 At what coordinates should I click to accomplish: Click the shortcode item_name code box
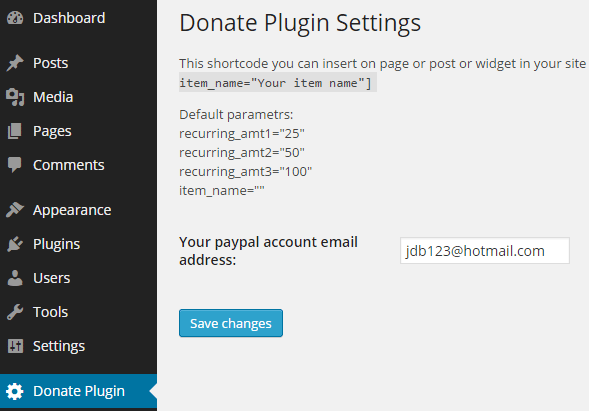pyautogui.click(x=278, y=83)
